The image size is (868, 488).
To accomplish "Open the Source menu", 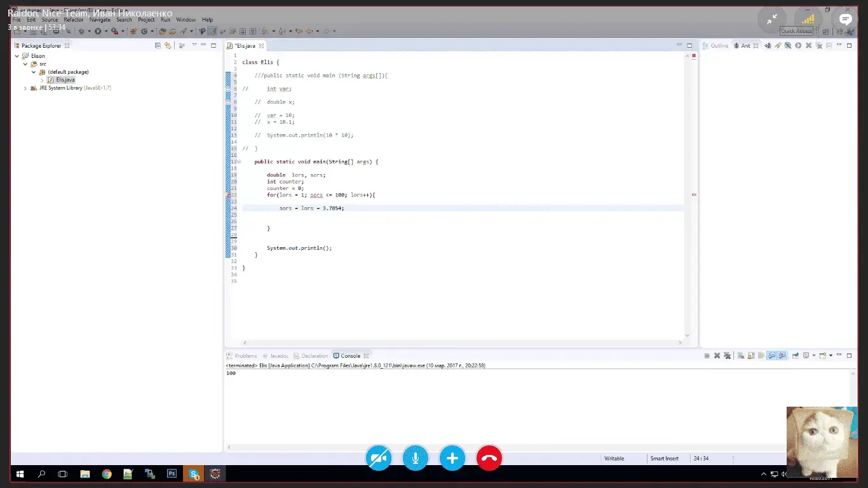I will pos(50,20).
